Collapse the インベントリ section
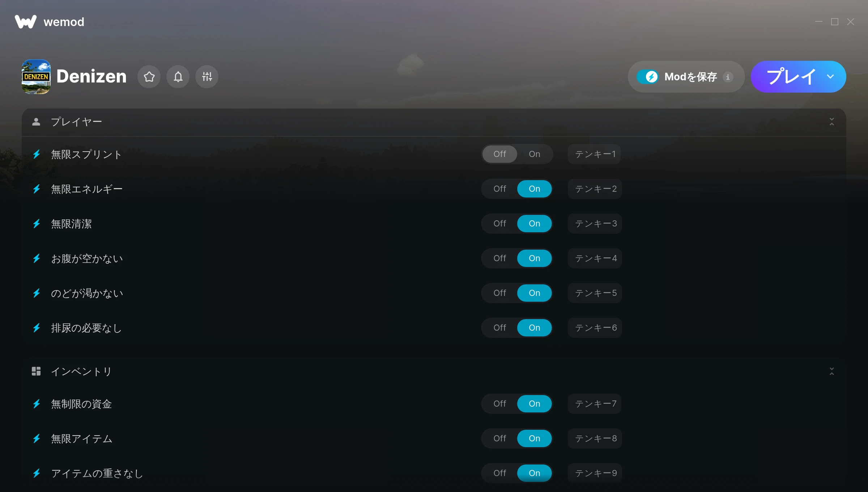868x492 pixels. pyautogui.click(x=832, y=371)
